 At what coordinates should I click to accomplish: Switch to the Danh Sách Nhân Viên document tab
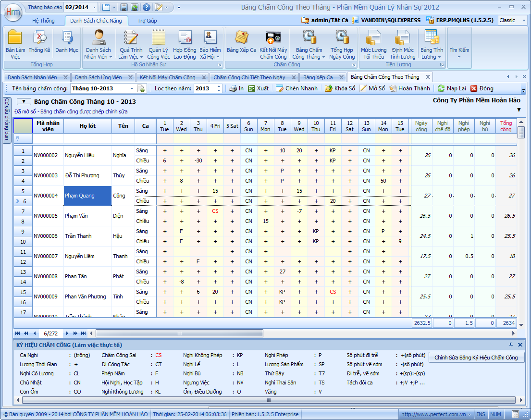click(32, 77)
